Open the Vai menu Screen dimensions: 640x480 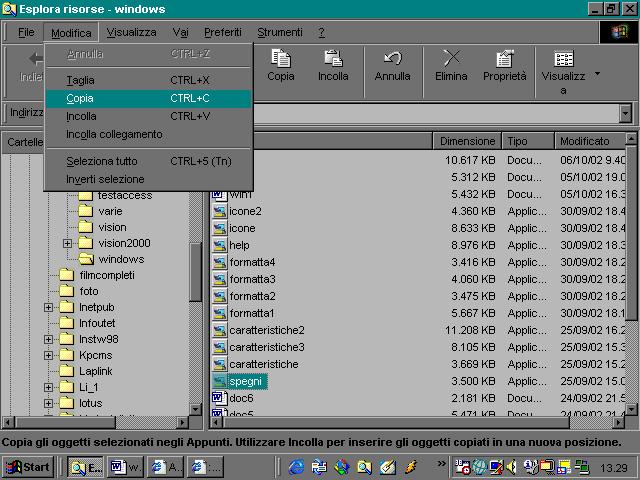point(180,32)
